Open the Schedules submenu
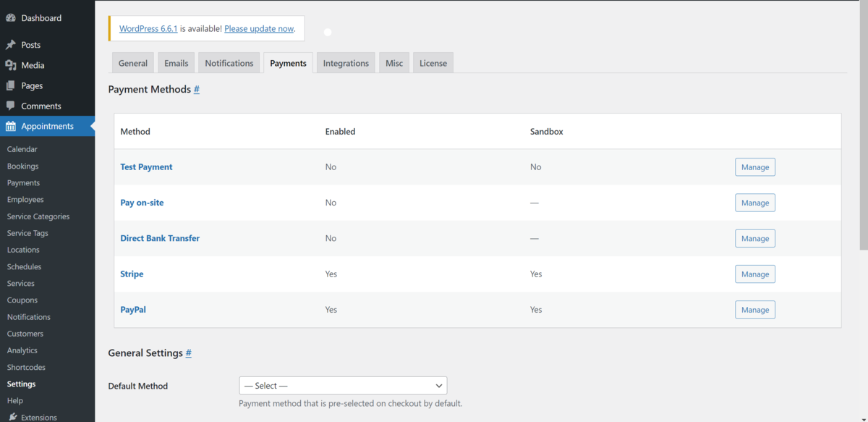The height and width of the screenshot is (422, 868). [x=25, y=267]
